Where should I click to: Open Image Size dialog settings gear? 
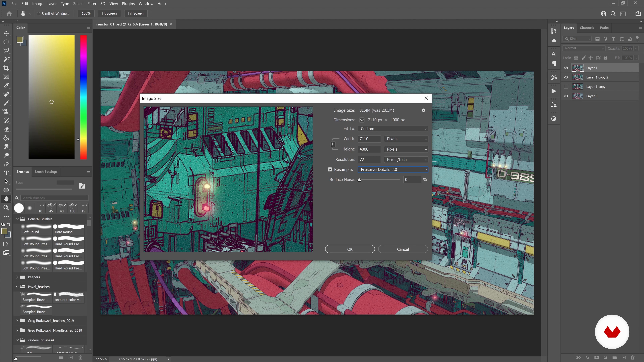(424, 110)
